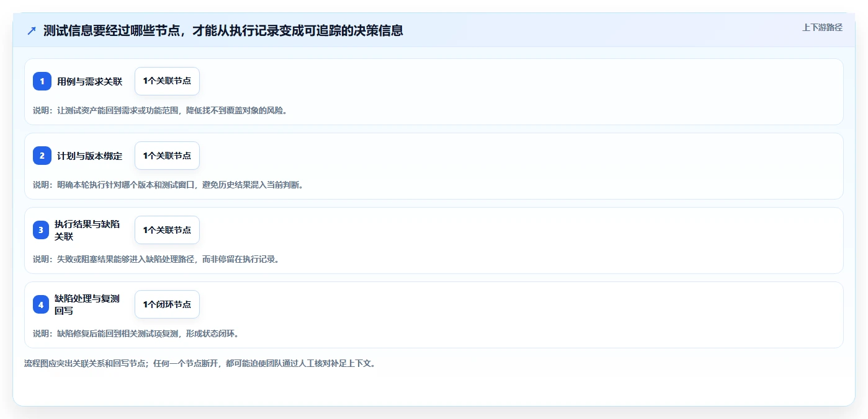
Task: Click description starting 失败或阻塞结果
Action: (x=156, y=259)
